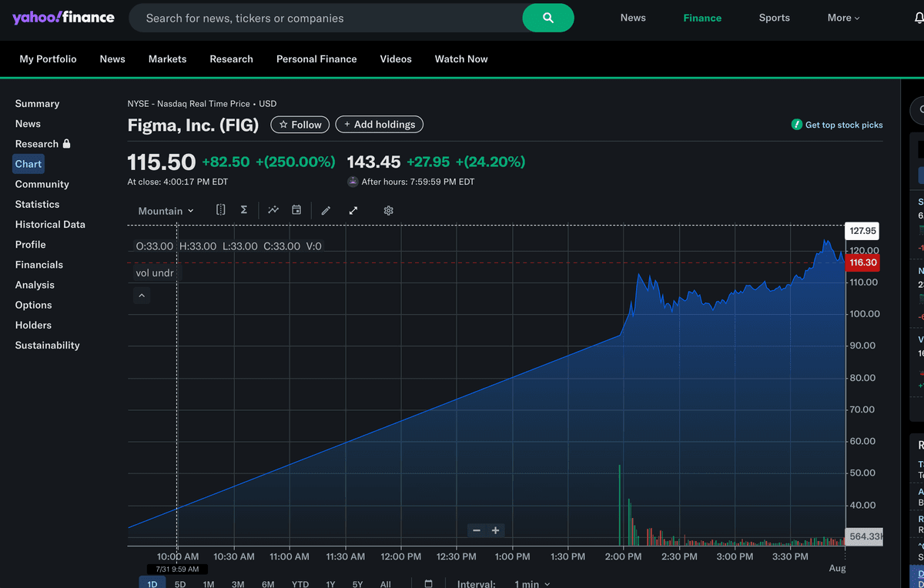Click the vol undr indicator label
This screenshot has width=924, height=588.
pos(155,272)
